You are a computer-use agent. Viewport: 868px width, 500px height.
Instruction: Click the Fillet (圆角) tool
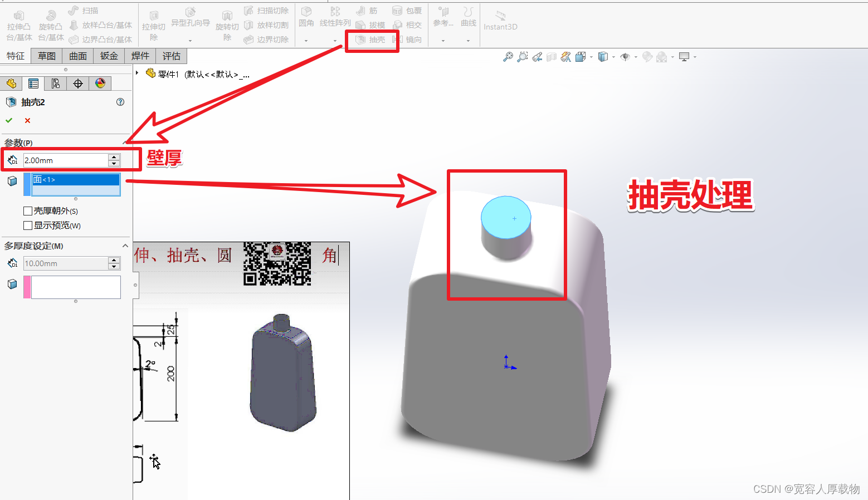pos(306,17)
